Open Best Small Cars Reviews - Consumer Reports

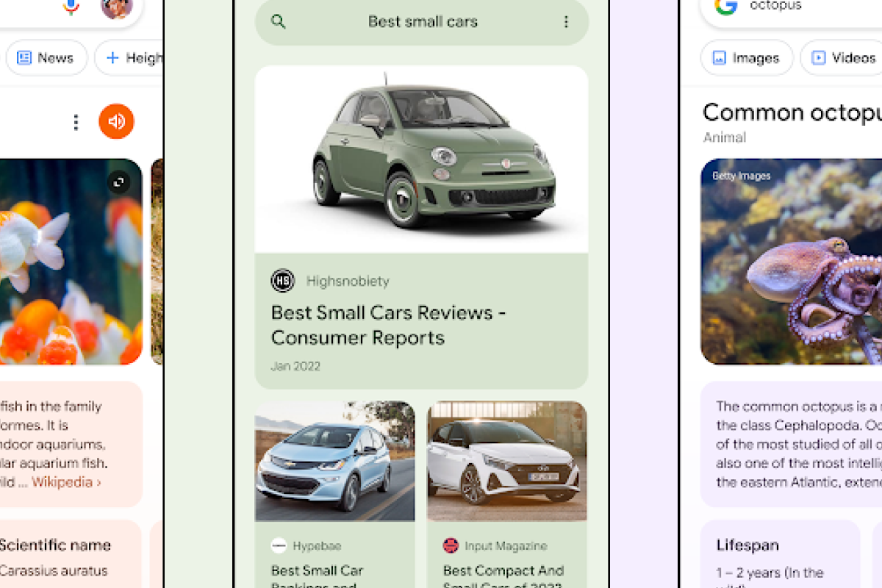pos(389,325)
